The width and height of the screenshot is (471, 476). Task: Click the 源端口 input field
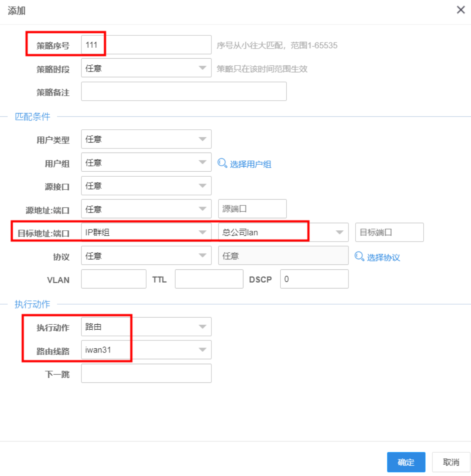[x=253, y=209]
